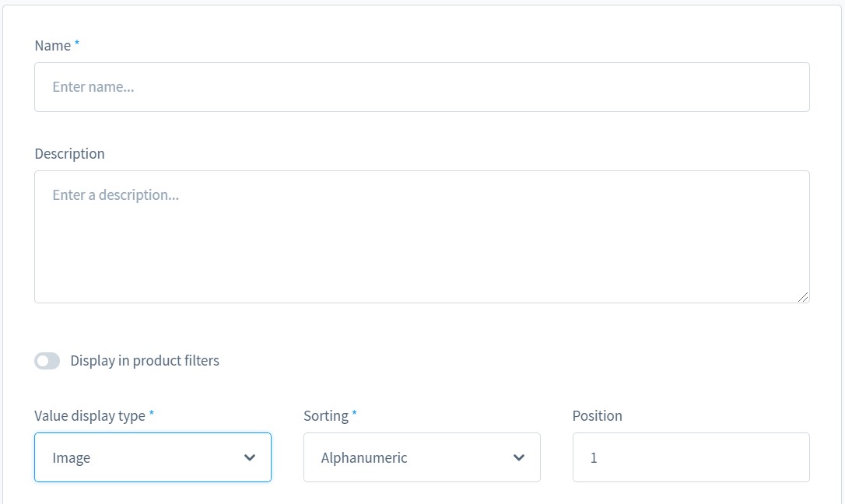Click chevron arrow in Sorting select
Image resolution: width=845 pixels, height=504 pixels.
[519, 457]
